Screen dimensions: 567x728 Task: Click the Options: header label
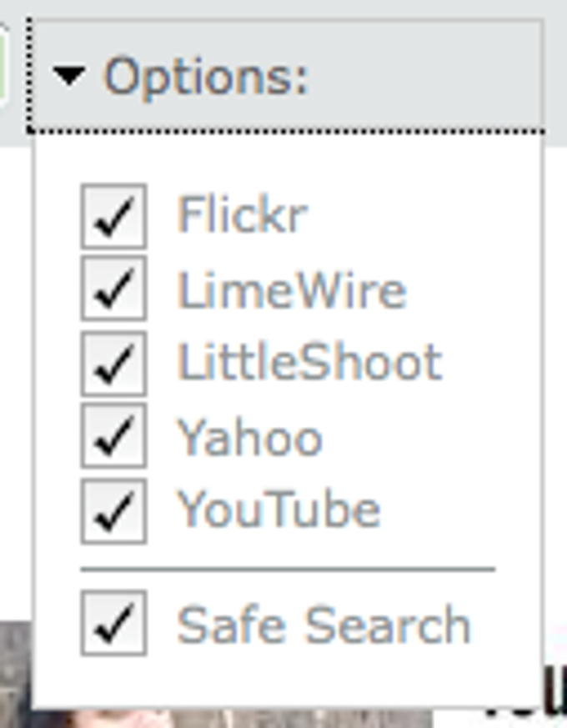(x=206, y=77)
